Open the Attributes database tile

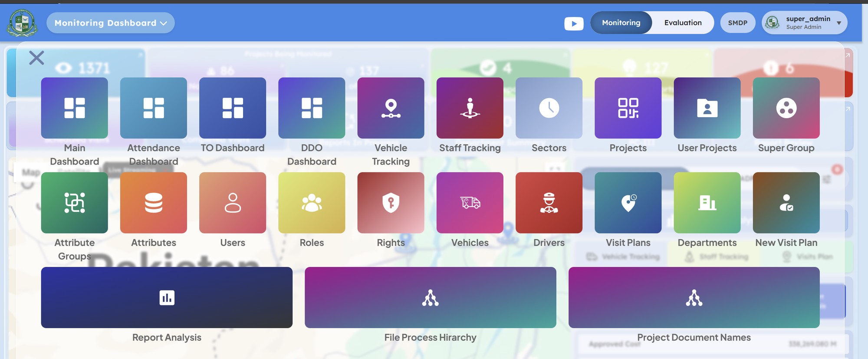(154, 203)
